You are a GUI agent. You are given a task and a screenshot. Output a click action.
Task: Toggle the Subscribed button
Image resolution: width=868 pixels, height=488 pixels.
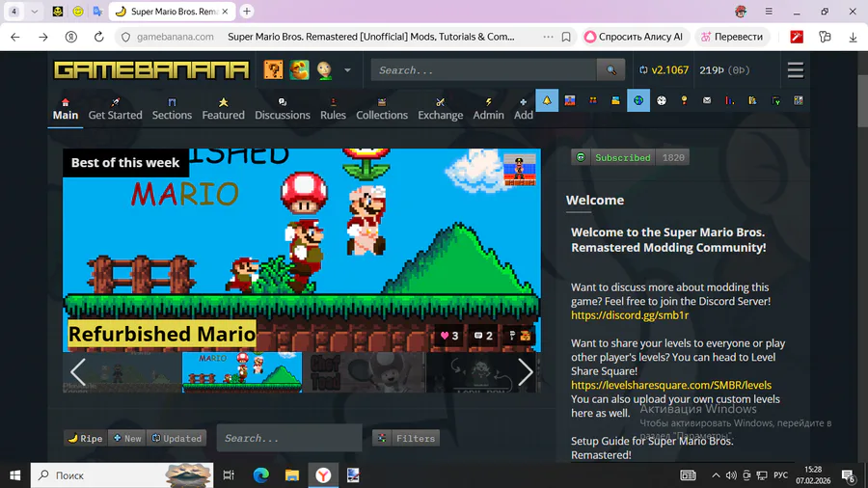(x=614, y=158)
